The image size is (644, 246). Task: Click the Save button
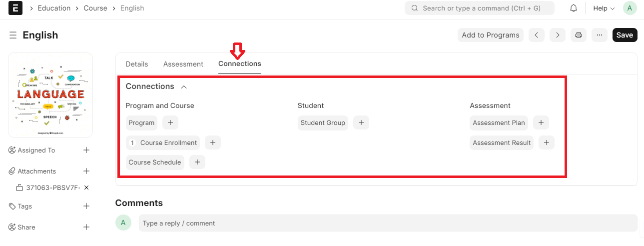625,35
